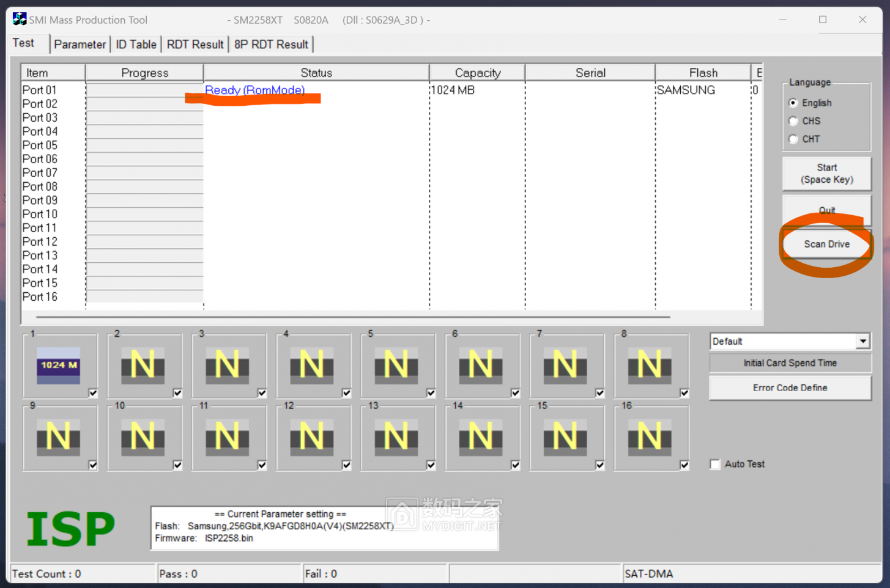Click the port 6 'N' slot icon
The width and height of the screenshot is (890, 588).
click(480, 366)
